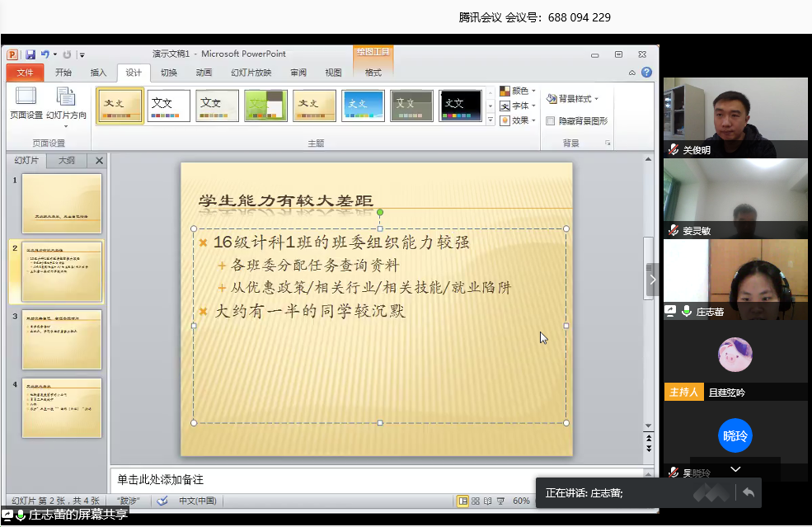Open the File menu button
Viewport: 812px width, 527px height.
point(25,73)
